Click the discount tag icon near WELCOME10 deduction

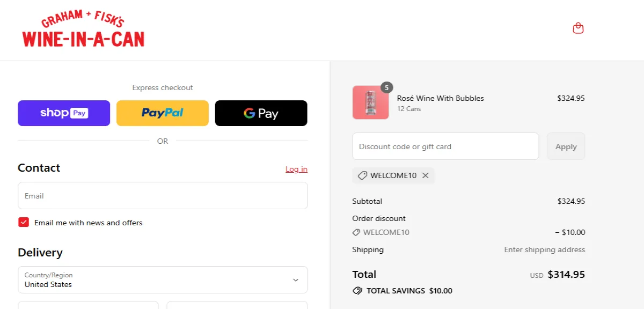pos(356,232)
